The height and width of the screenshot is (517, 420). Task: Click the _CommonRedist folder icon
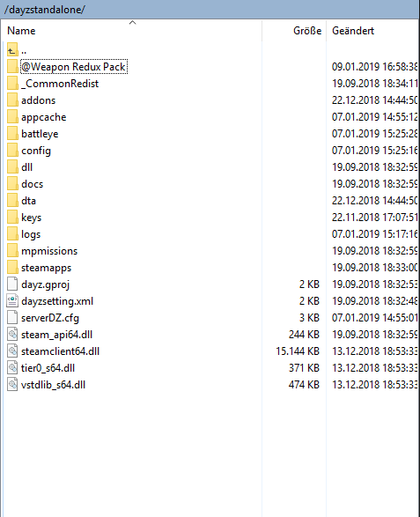12,84
